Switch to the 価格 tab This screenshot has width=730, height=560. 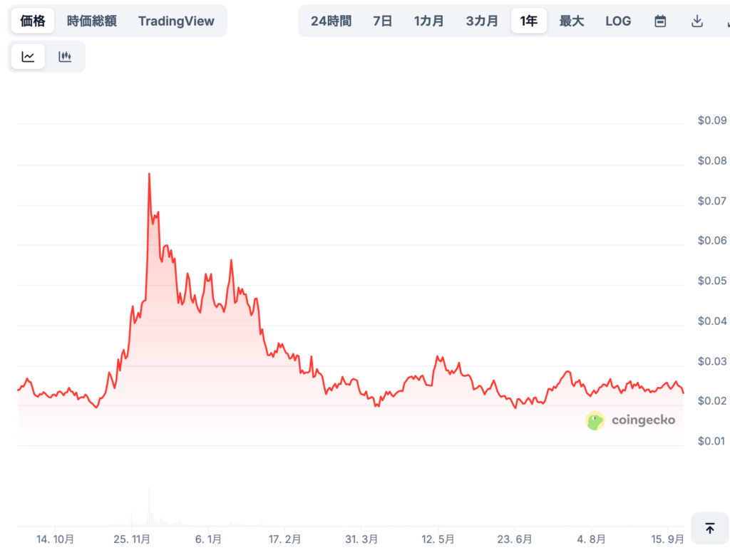coord(33,21)
